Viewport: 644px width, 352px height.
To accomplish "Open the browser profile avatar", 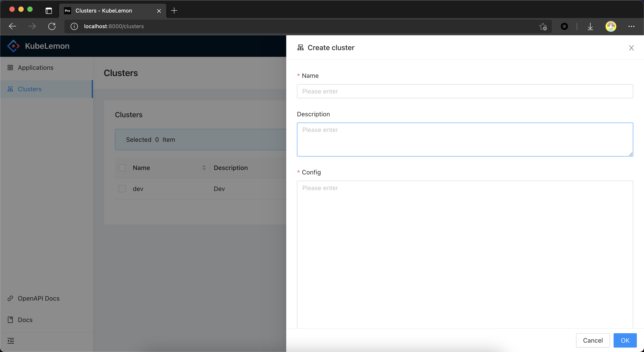I will point(610,26).
